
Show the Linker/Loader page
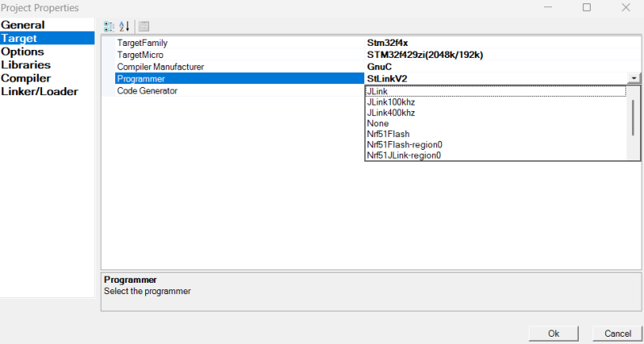[39, 91]
